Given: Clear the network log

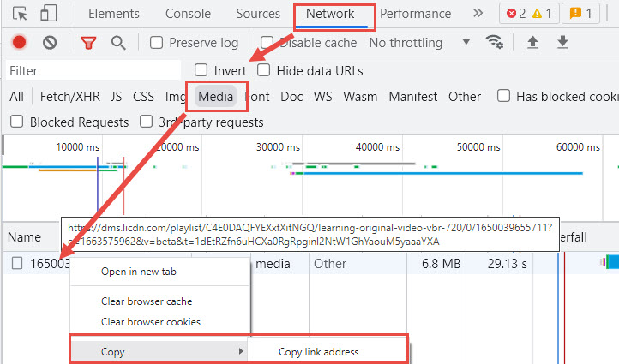Looking at the screenshot, I should tap(50, 43).
